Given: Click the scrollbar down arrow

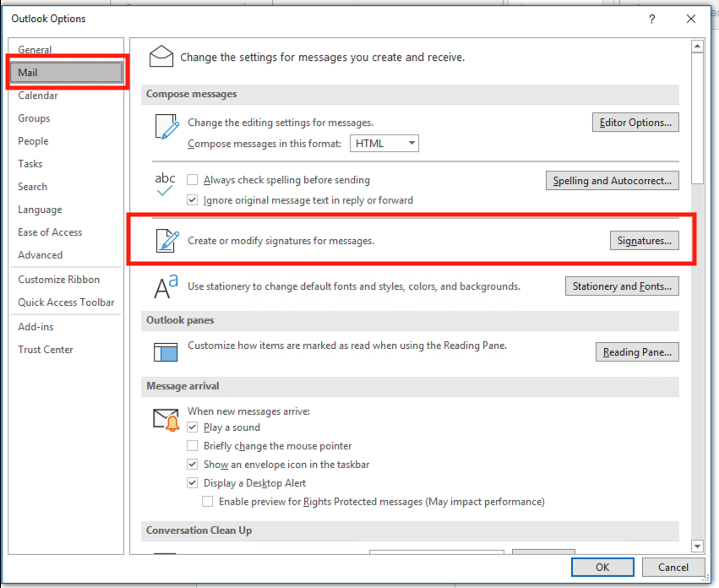Looking at the screenshot, I should click(x=697, y=546).
